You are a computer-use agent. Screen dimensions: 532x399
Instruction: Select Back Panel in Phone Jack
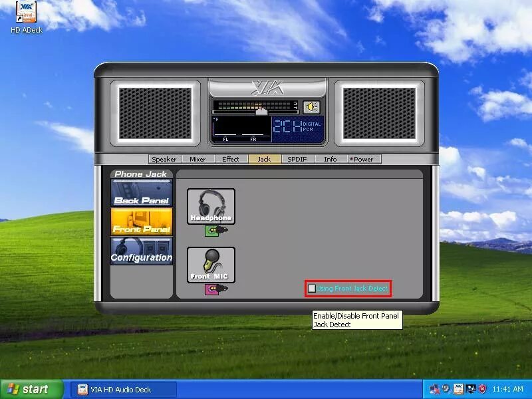point(142,193)
